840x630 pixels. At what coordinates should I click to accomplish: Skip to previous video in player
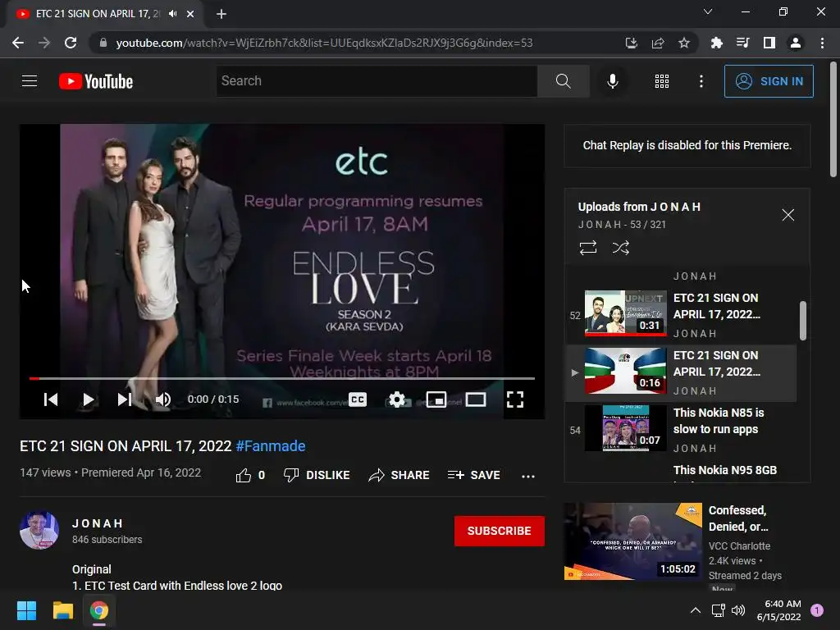coord(51,399)
